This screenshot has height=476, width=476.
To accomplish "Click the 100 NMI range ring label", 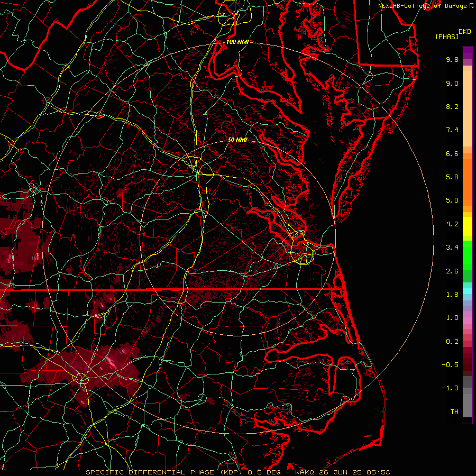I will pyautogui.click(x=237, y=42).
